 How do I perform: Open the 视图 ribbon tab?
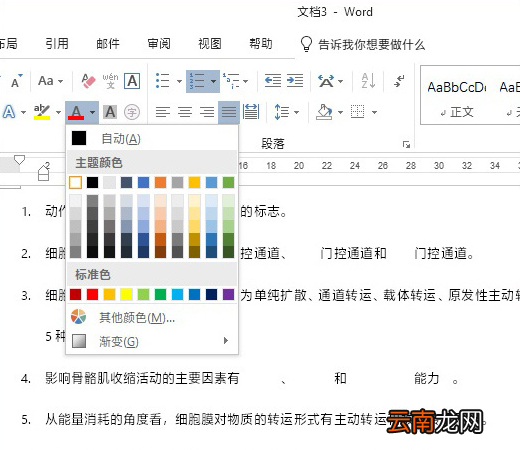click(x=210, y=44)
